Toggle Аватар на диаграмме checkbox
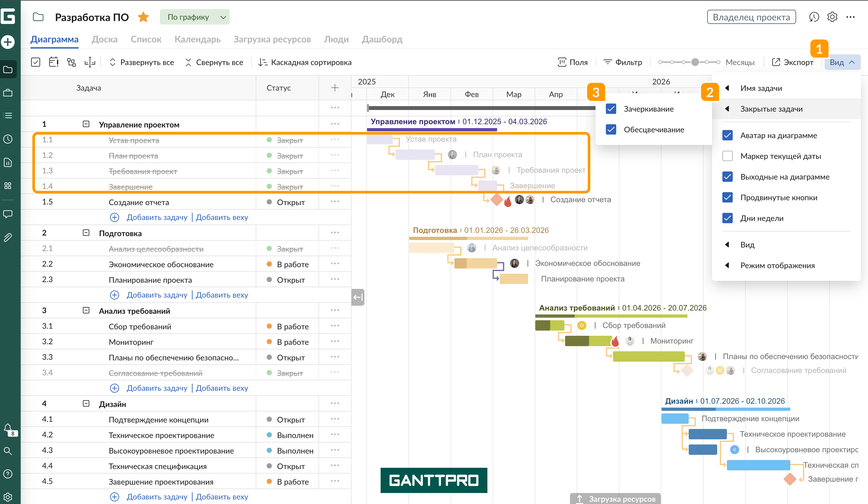 pyautogui.click(x=727, y=135)
